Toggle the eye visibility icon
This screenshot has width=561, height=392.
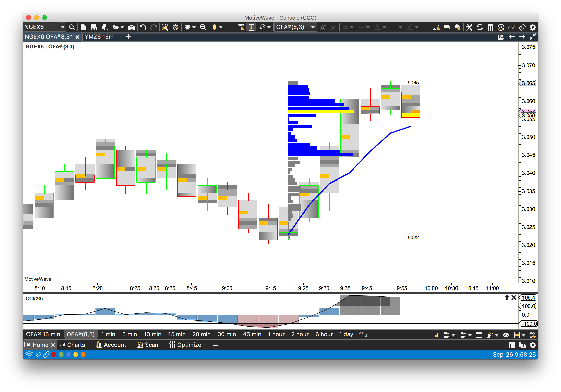(506, 335)
